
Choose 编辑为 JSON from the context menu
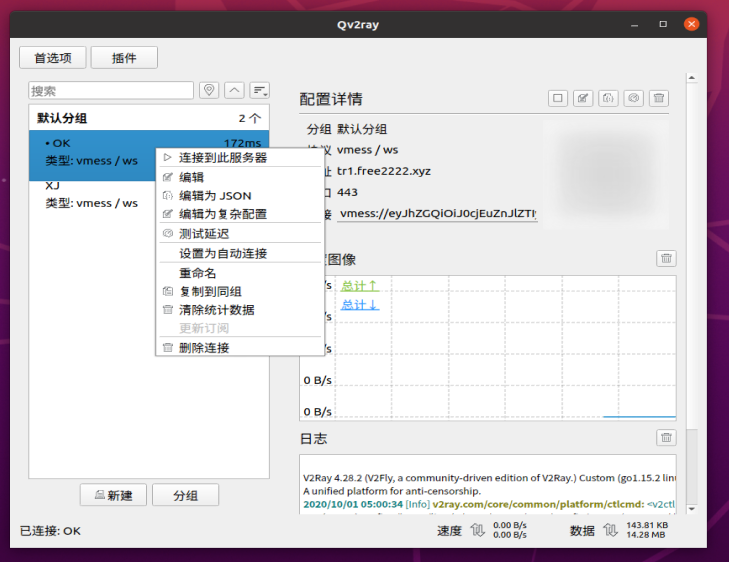[x=240, y=196]
